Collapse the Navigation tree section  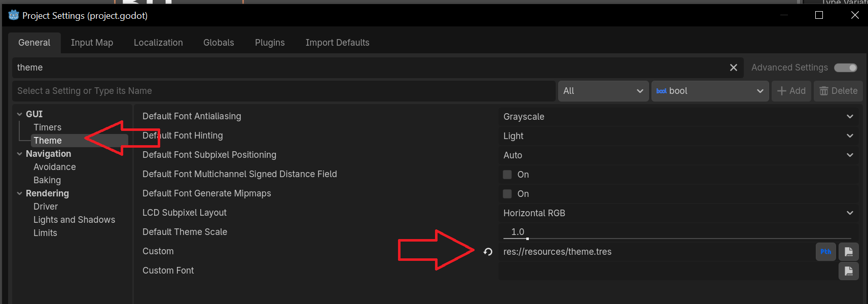20,154
